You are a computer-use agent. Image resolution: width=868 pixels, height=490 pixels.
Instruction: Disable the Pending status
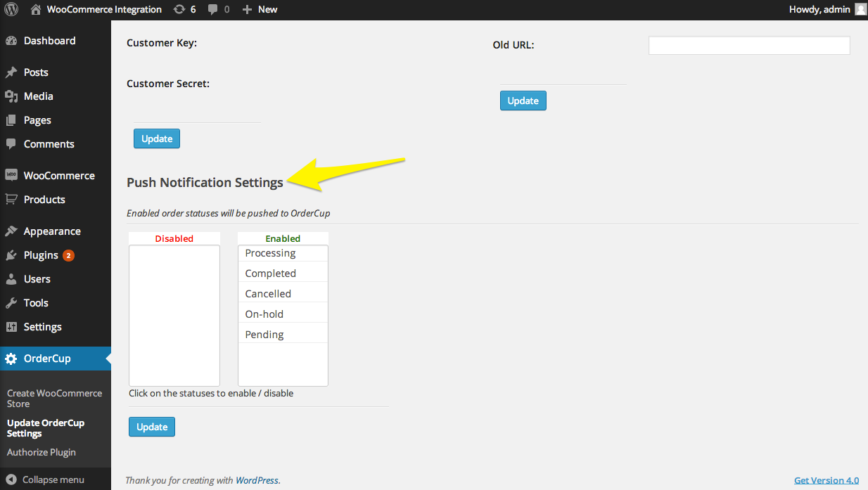pyautogui.click(x=283, y=335)
